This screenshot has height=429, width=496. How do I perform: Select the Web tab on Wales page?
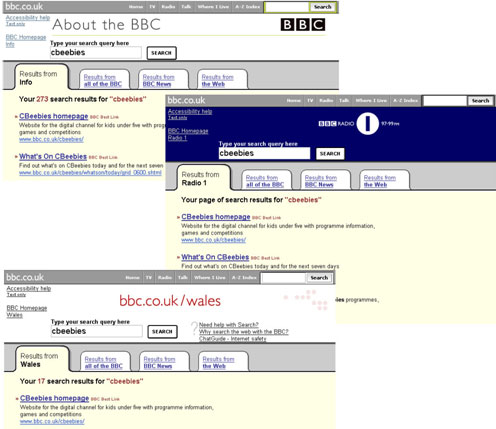(223, 362)
